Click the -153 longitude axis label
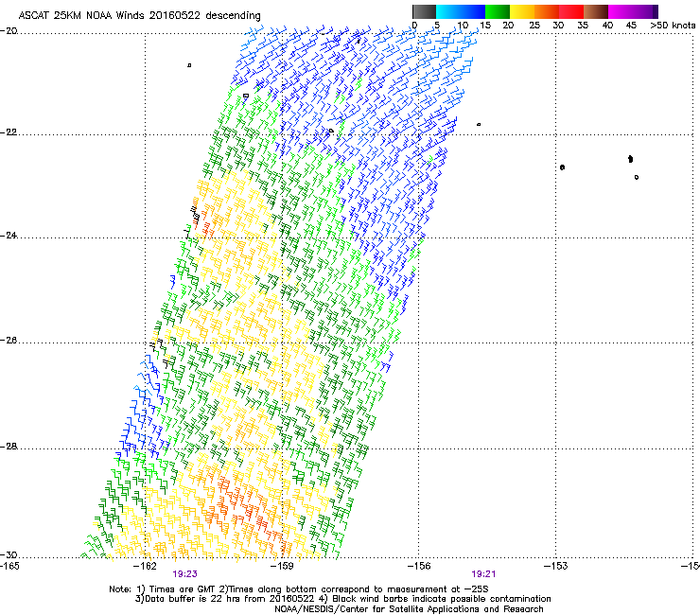 click(x=555, y=566)
